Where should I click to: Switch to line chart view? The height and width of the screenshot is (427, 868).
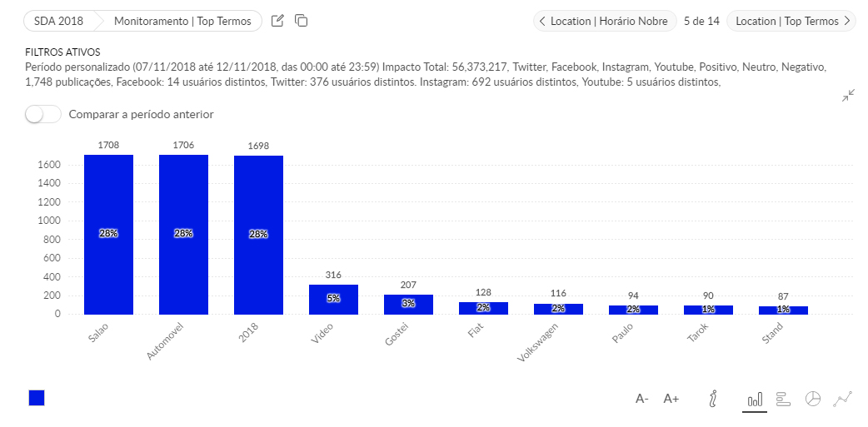click(x=843, y=399)
